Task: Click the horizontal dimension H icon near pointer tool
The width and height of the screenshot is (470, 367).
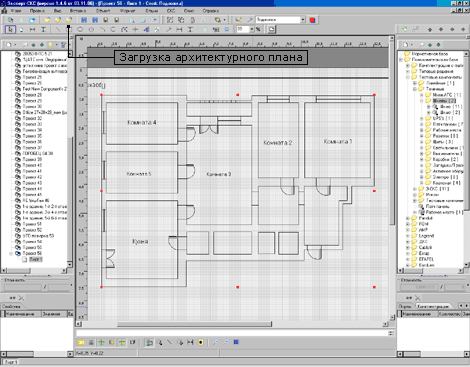Action: coord(32,30)
